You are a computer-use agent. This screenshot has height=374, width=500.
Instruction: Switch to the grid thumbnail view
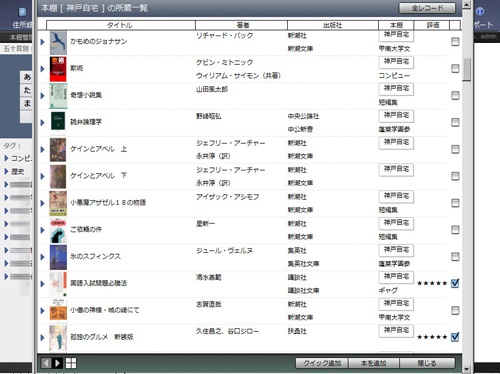coord(71,363)
